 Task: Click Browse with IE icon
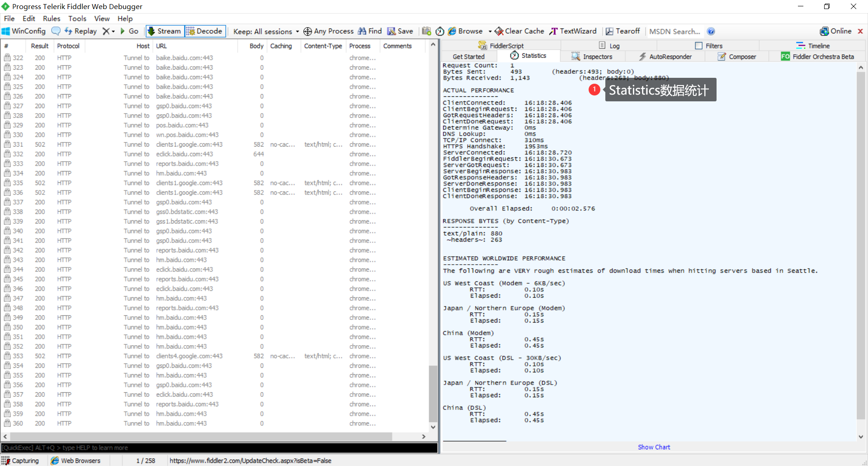465,31
